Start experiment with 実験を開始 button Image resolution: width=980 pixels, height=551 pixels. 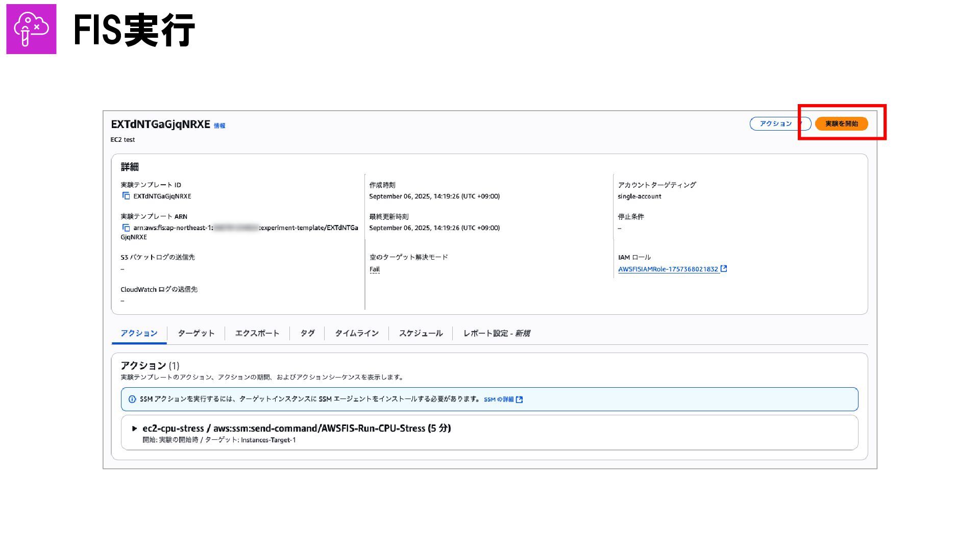tap(841, 123)
